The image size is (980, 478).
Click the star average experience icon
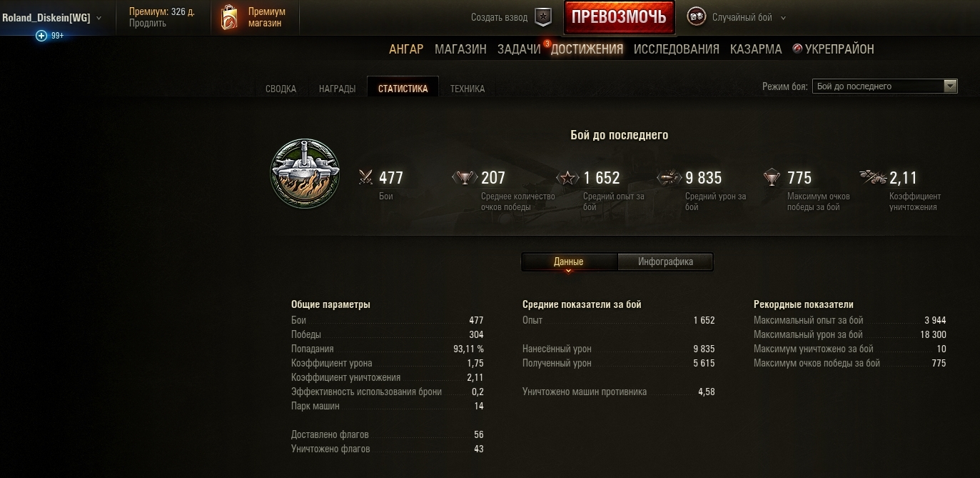(567, 177)
